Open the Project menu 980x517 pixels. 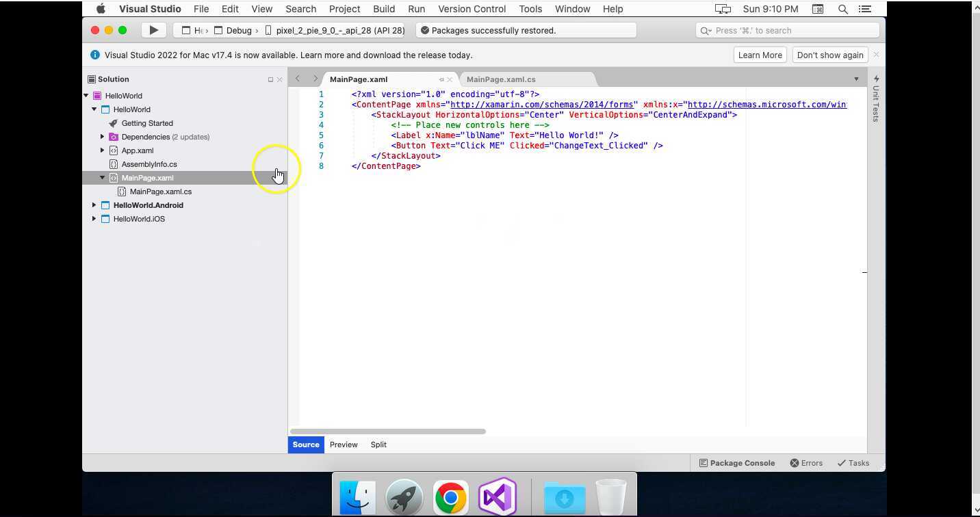tap(344, 9)
